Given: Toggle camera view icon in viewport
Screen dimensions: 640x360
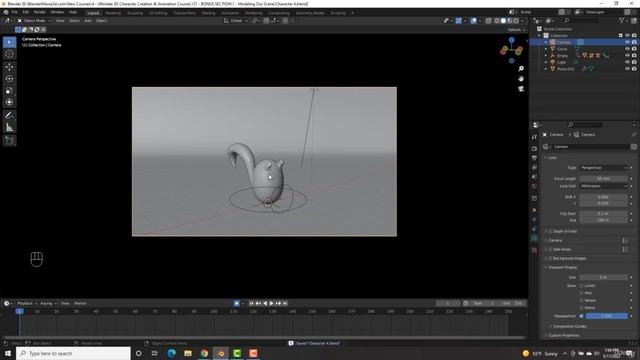Looking at the screenshot, I should pos(521,89).
